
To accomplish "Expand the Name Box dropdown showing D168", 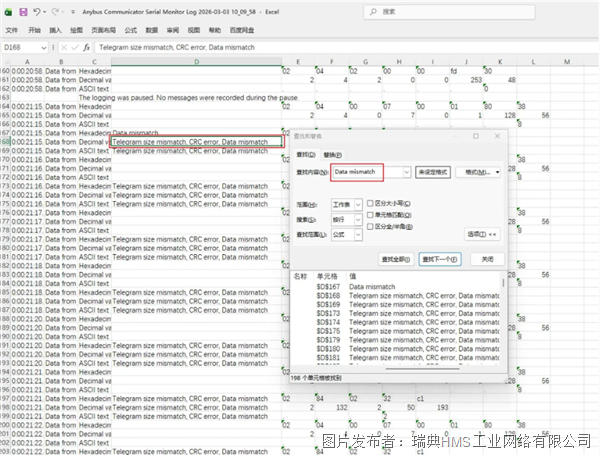I will pyautogui.click(x=44, y=48).
